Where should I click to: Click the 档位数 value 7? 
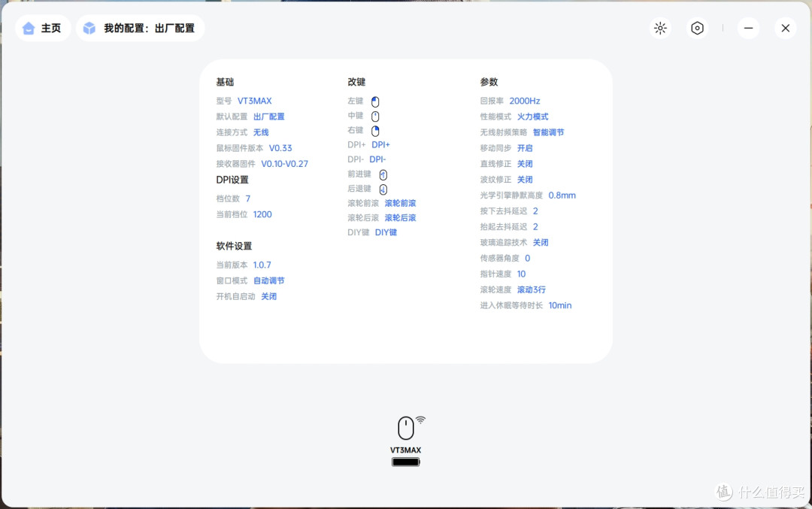[248, 198]
